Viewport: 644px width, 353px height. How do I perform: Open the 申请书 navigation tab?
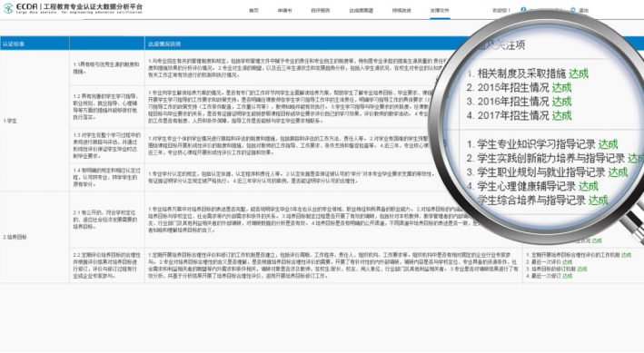pos(284,10)
